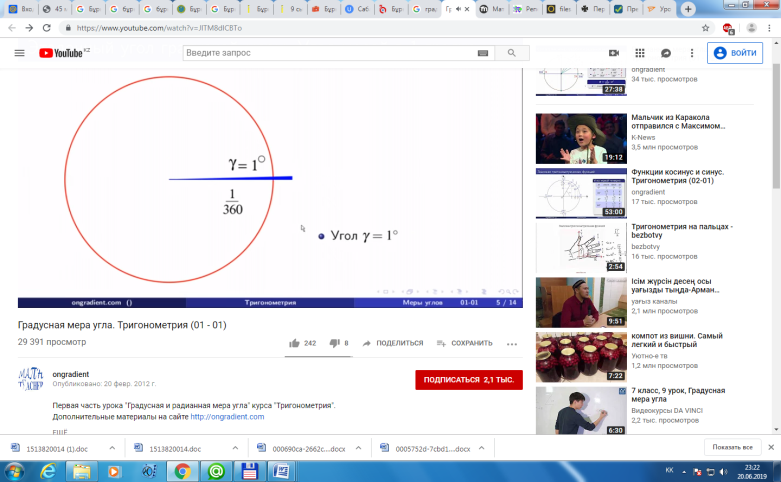The image size is (781, 482).
Task: Close the downloads bar
Action: (x=771, y=447)
